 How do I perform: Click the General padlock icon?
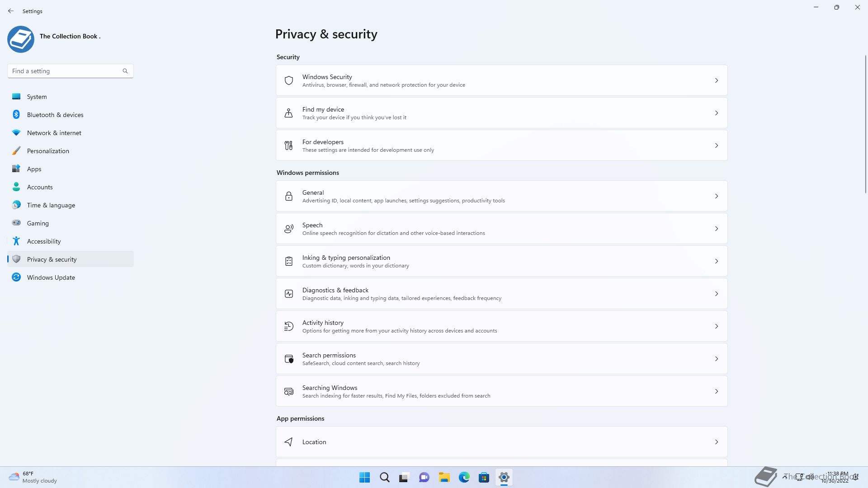point(289,196)
